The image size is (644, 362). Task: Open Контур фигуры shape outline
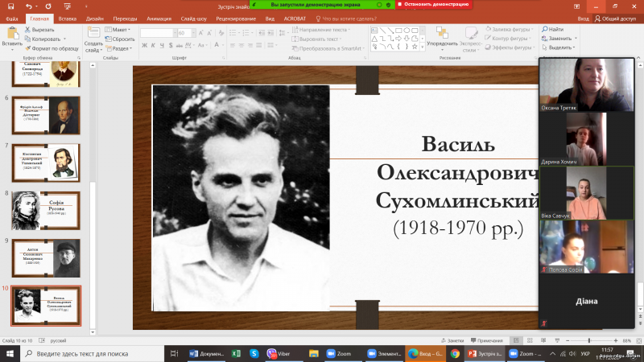click(x=508, y=38)
